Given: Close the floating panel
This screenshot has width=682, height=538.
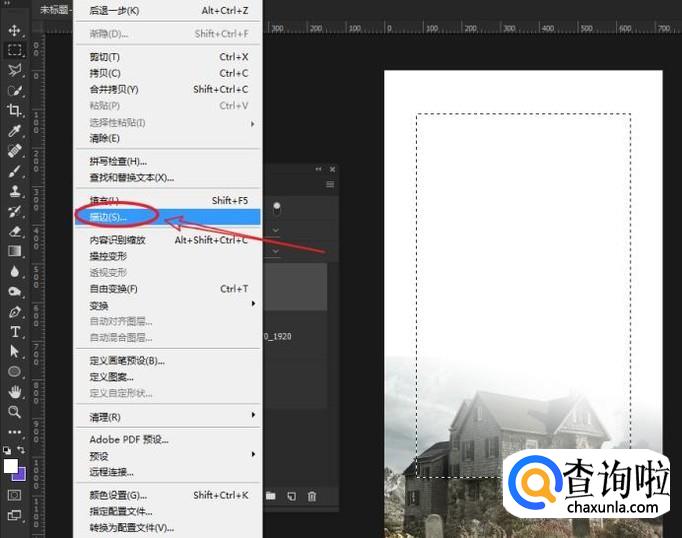Looking at the screenshot, I should click(x=332, y=169).
